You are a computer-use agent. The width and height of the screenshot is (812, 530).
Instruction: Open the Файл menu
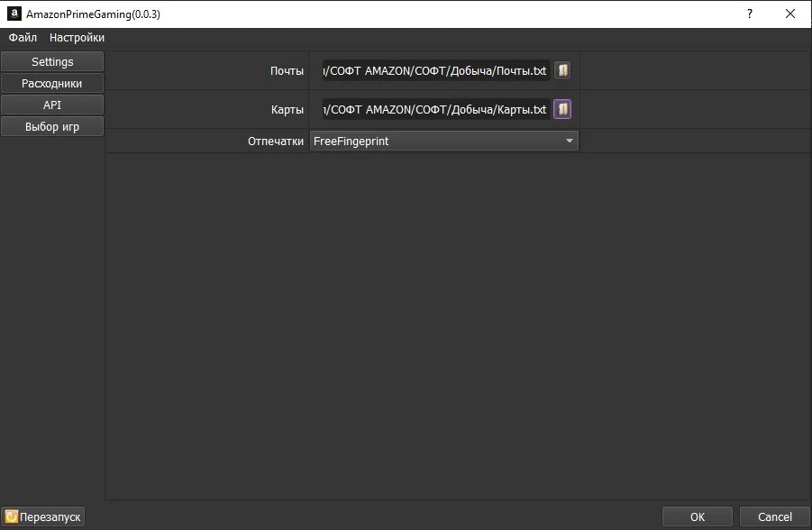[x=23, y=37]
